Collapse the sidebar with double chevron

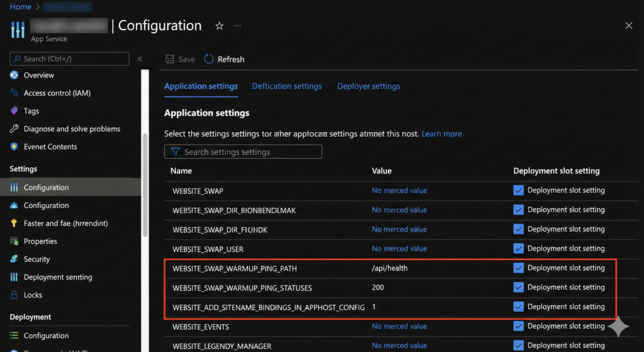coord(140,59)
